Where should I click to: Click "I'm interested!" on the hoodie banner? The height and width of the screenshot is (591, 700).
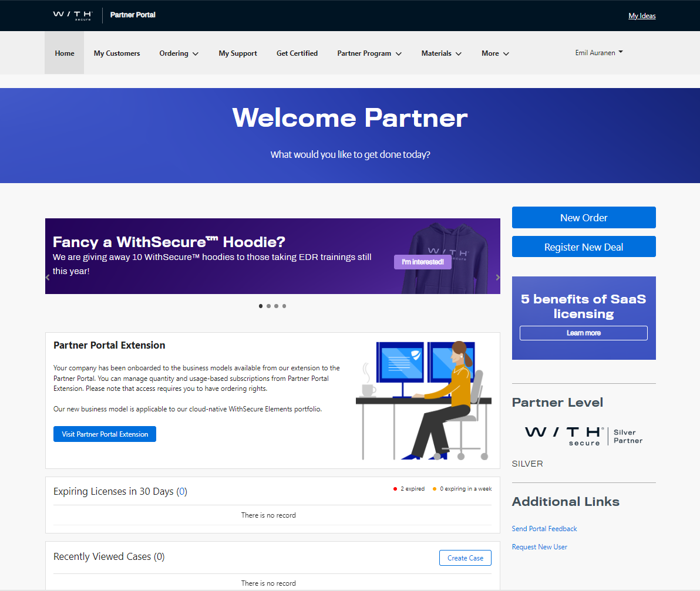click(x=422, y=262)
